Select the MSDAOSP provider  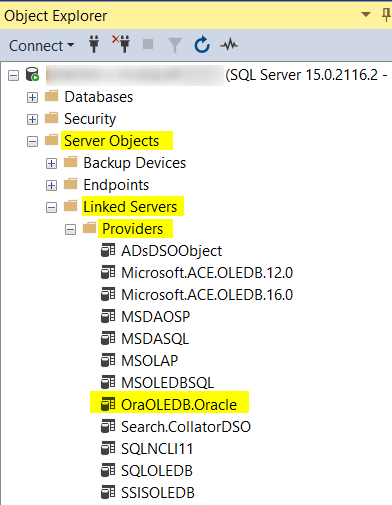click(156, 317)
